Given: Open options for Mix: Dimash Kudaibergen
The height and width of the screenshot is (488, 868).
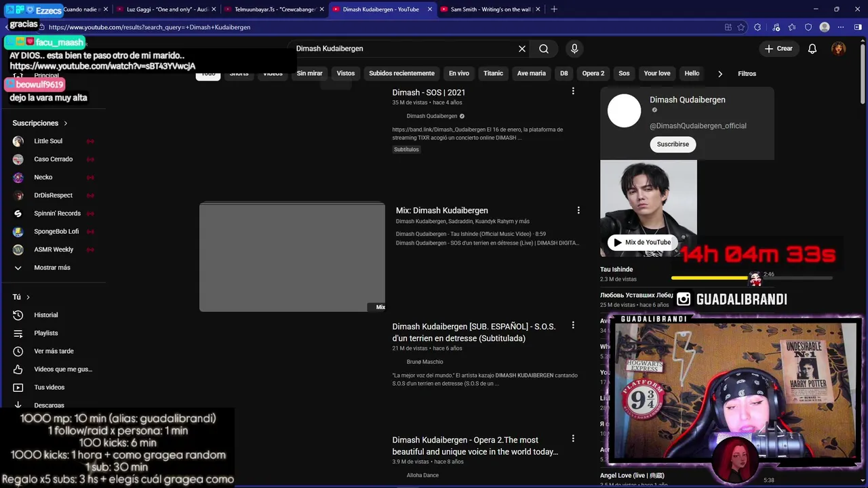Looking at the screenshot, I should (x=578, y=210).
